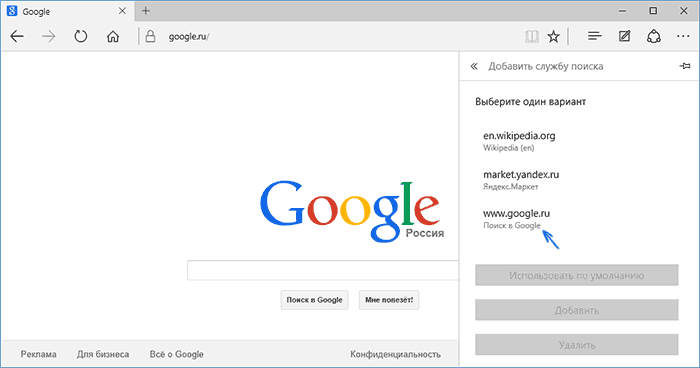Click the Добавить button
Image resolution: width=700 pixels, height=368 pixels.
click(577, 310)
